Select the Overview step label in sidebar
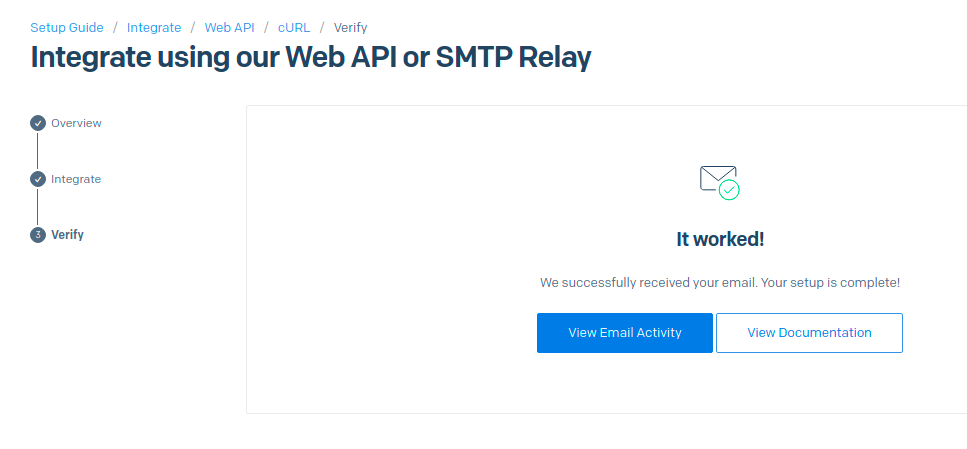This screenshot has height=449, width=967. tap(76, 123)
